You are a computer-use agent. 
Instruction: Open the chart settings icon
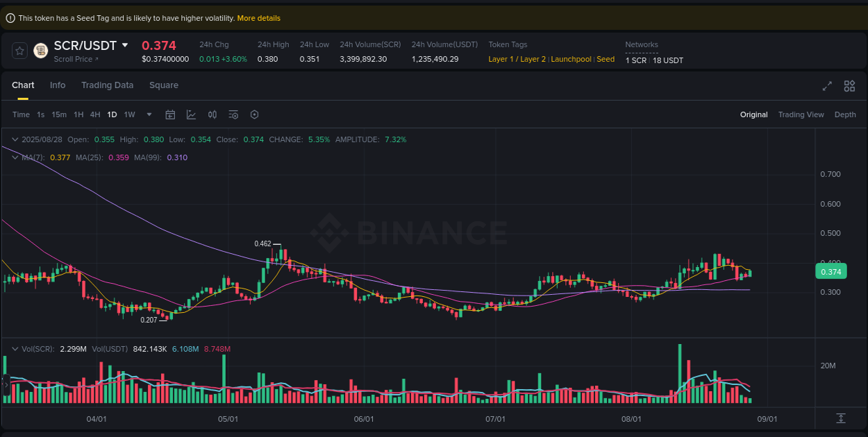[x=233, y=114]
